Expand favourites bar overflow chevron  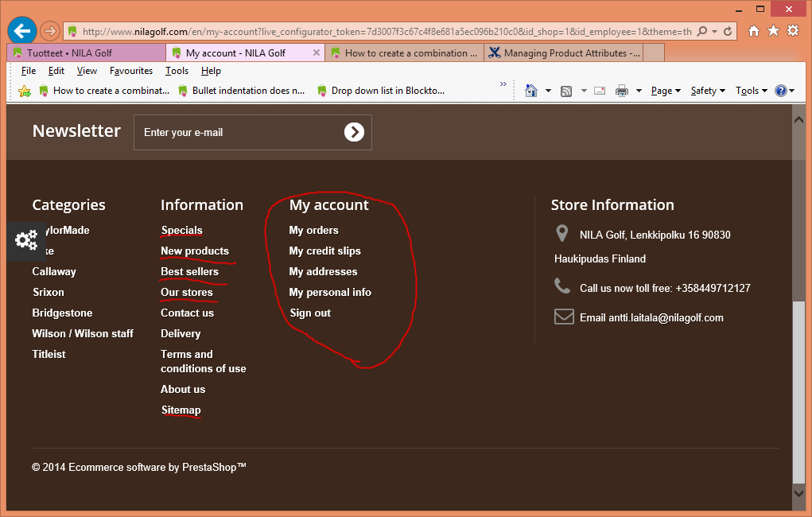click(503, 84)
